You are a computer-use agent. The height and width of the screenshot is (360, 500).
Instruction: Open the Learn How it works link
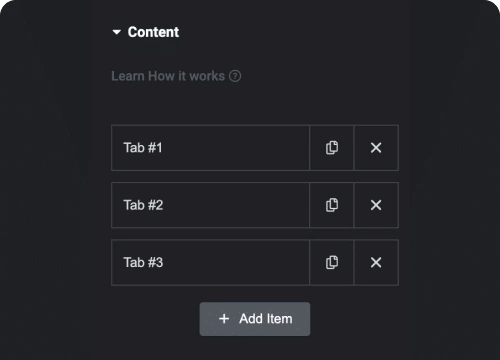[x=168, y=76]
